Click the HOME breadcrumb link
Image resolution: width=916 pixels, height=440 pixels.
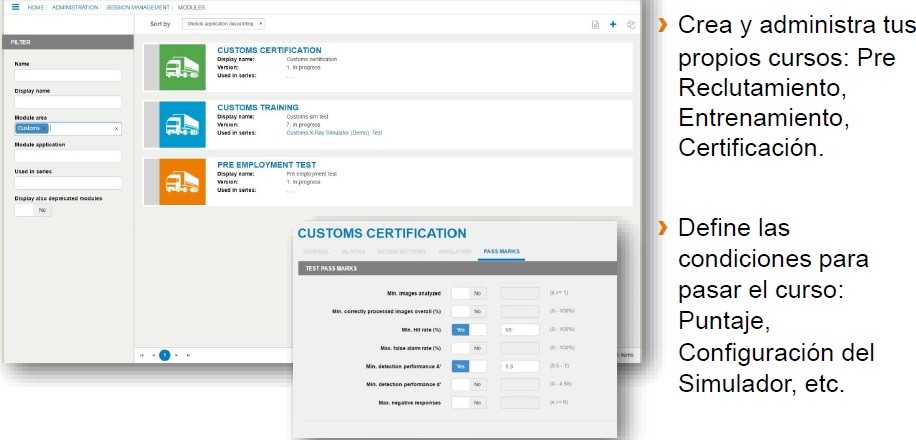pos(35,8)
